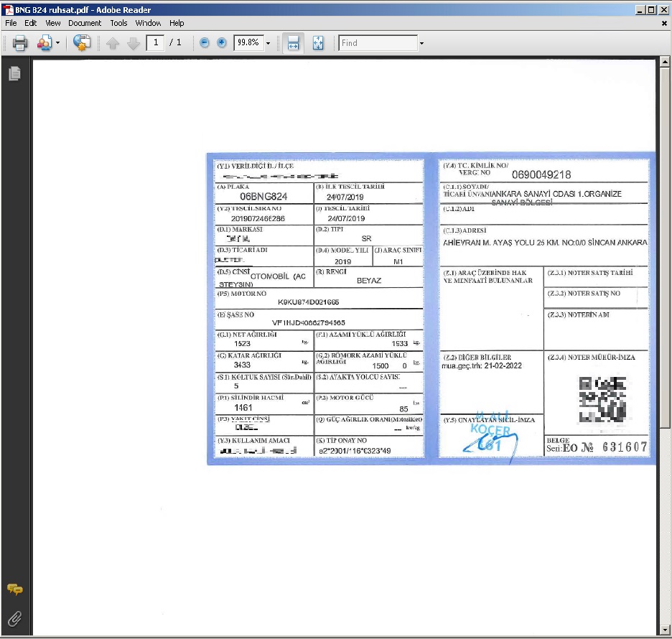The image size is (672, 639).
Task: Open the Pages panel in left sidebar
Action: 14,74
